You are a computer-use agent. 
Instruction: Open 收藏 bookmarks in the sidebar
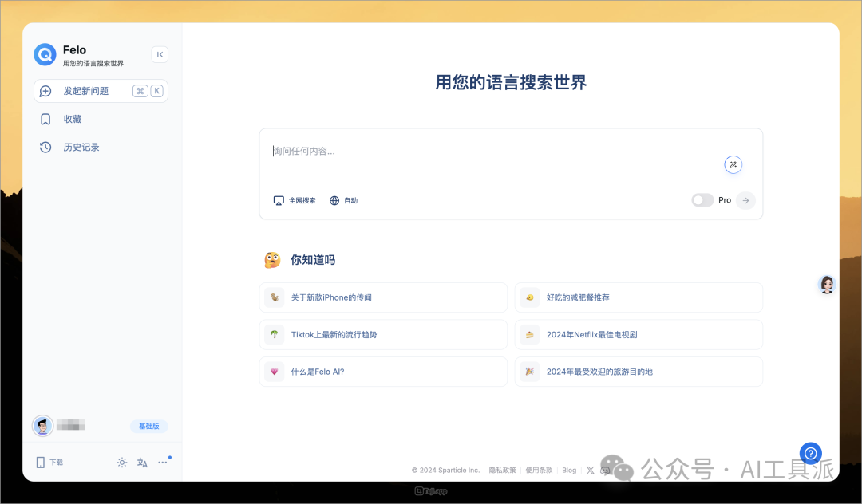coord(72,119)
